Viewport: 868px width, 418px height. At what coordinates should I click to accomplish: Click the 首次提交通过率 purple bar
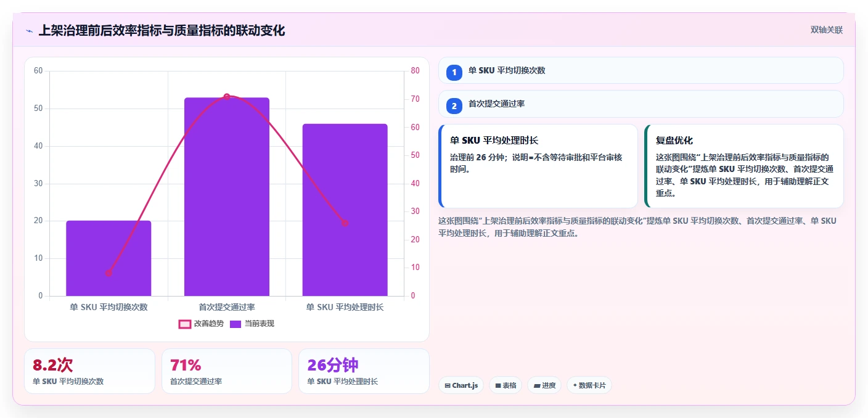(227, 197)
